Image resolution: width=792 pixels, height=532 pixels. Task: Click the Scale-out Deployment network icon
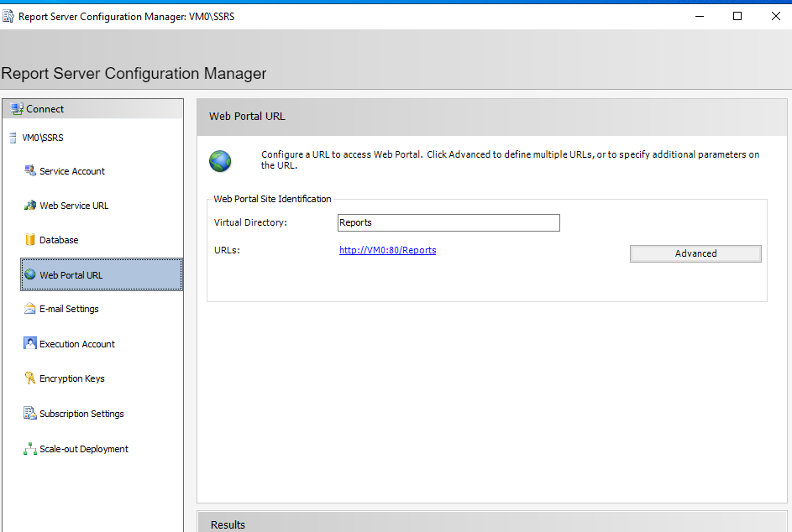30,448
